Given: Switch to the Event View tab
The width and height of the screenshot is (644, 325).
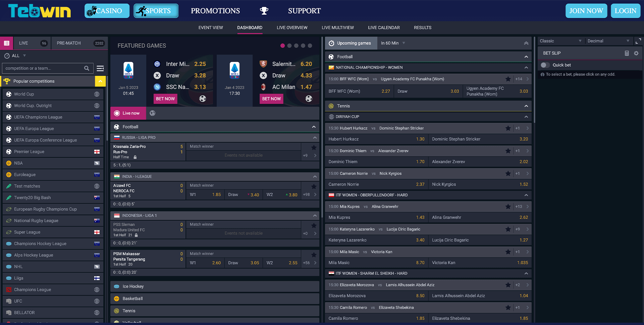Looking at the screenshot, I should pos(211,28).
